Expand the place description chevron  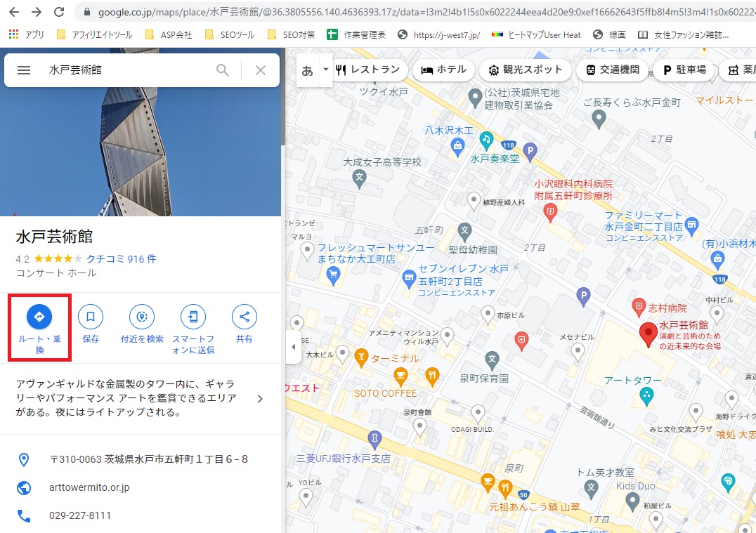[260, 399]
